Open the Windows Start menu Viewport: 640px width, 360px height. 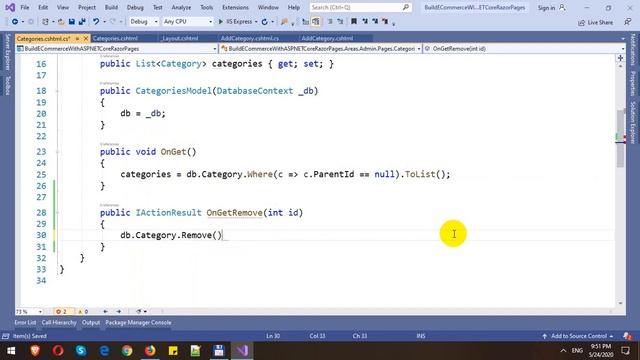pyautogui.click(x=11, y=350)
